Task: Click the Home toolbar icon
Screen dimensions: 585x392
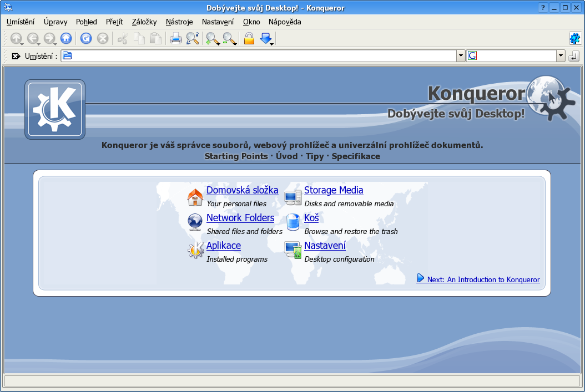Action: tap(66, 38)
